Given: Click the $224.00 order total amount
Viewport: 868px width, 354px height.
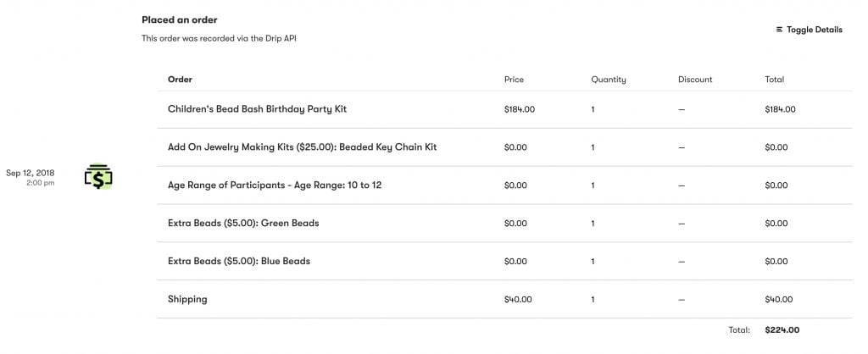Looking at the screenshot, I should pyautogui.click(x=782, y=330).
